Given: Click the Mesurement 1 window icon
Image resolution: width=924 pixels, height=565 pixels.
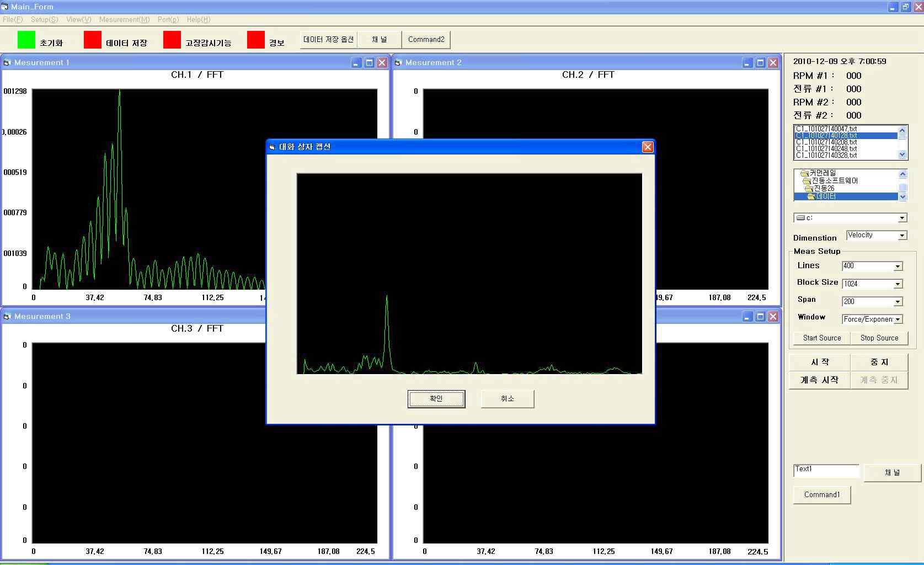Looking at the screenshot, I should pyautogui.click(x=7, y=62).
